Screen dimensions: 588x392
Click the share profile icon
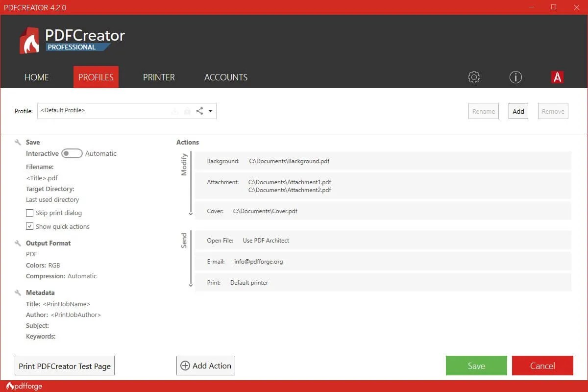pos(199,111)
